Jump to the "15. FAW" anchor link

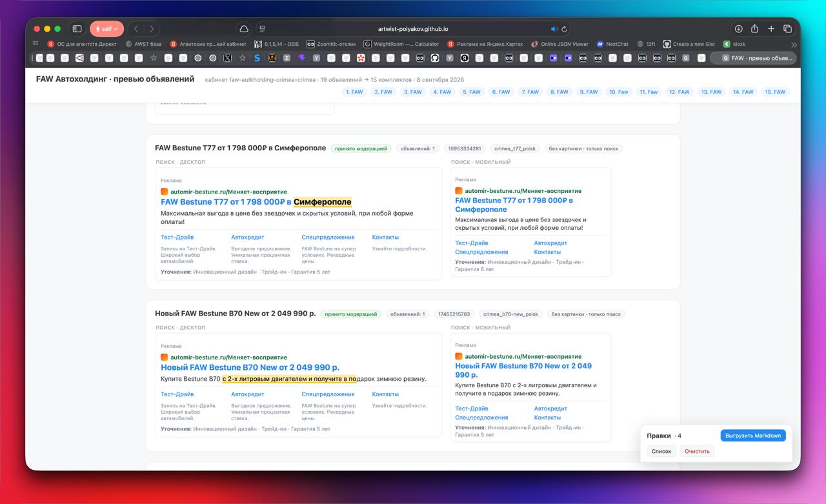(x=775, y=92)
